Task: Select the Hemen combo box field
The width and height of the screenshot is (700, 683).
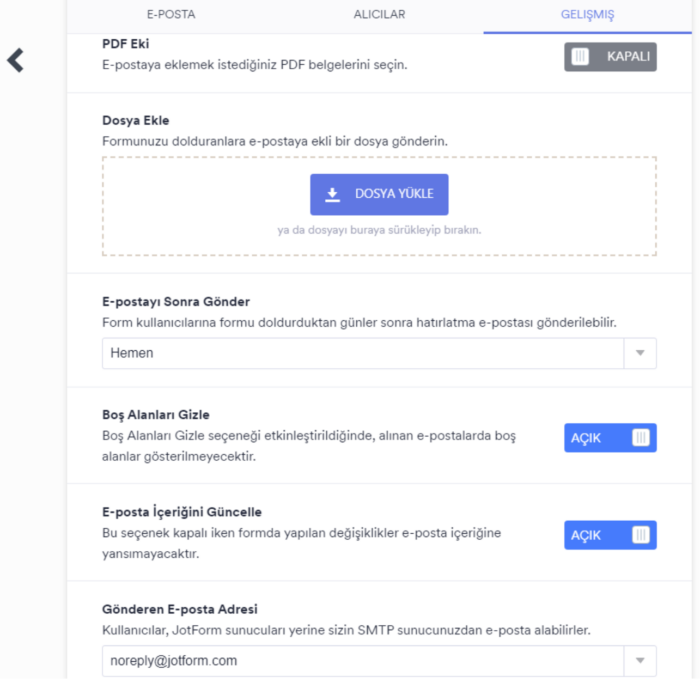Action: click(362, 353)
